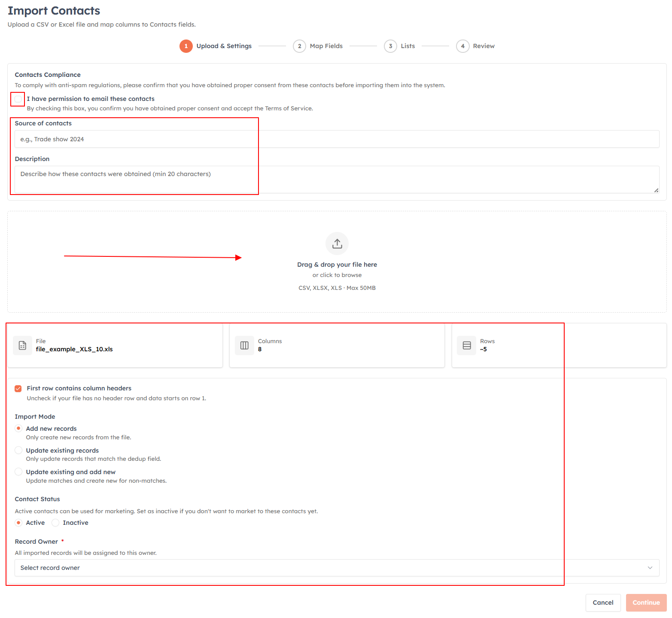This screenshot has width=672, height=618.
Task: Focus the Description text area
Action: click(337, 180)
